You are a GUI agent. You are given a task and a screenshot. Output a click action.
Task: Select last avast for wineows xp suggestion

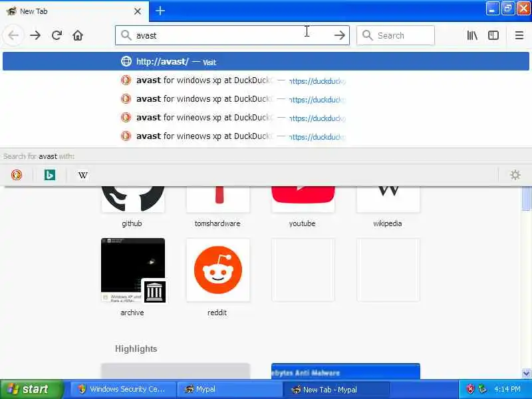click(x=265, y=136)
